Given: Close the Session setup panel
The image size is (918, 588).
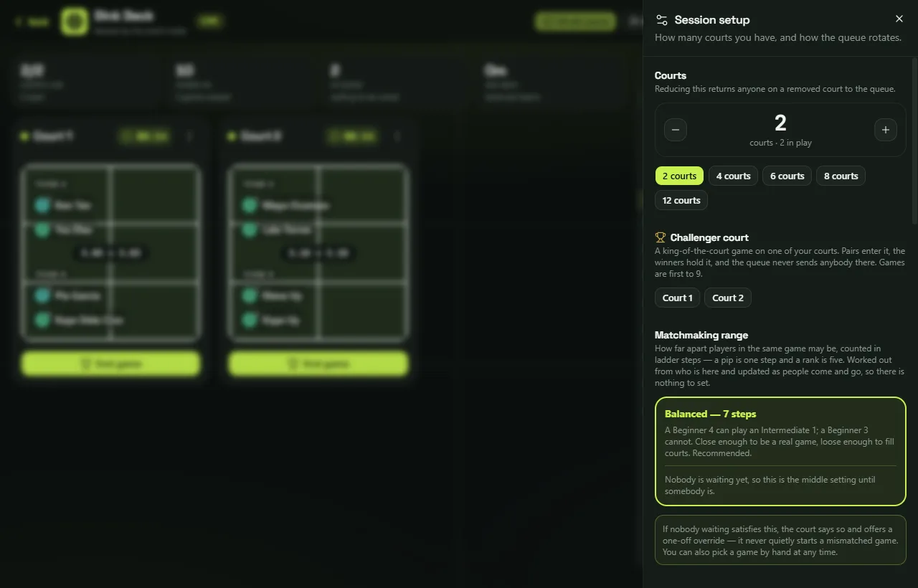Looking at the screenshot, I should click(x=899, y=19).
